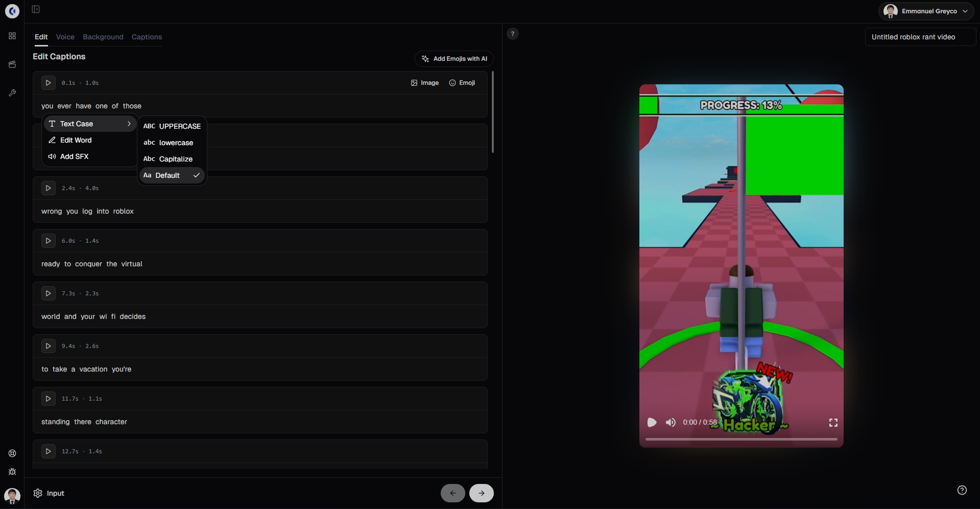Image resolution: width=980 pixels, height=509 pixels.
Task: Play the caption segment at 6.0s
Action: 49,241
